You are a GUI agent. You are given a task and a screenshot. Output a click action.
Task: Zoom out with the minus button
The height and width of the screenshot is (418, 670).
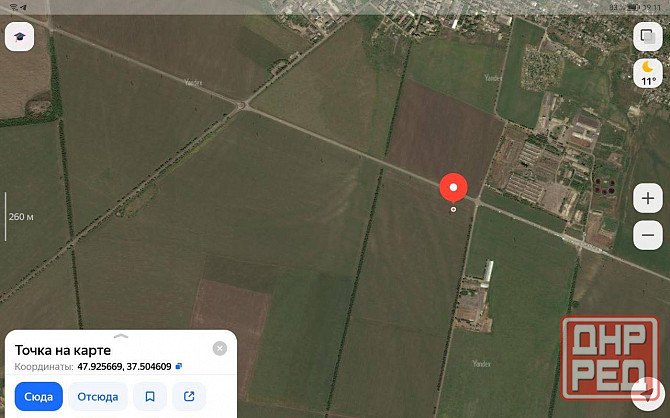pyautogui.click(x=648, y=235)
